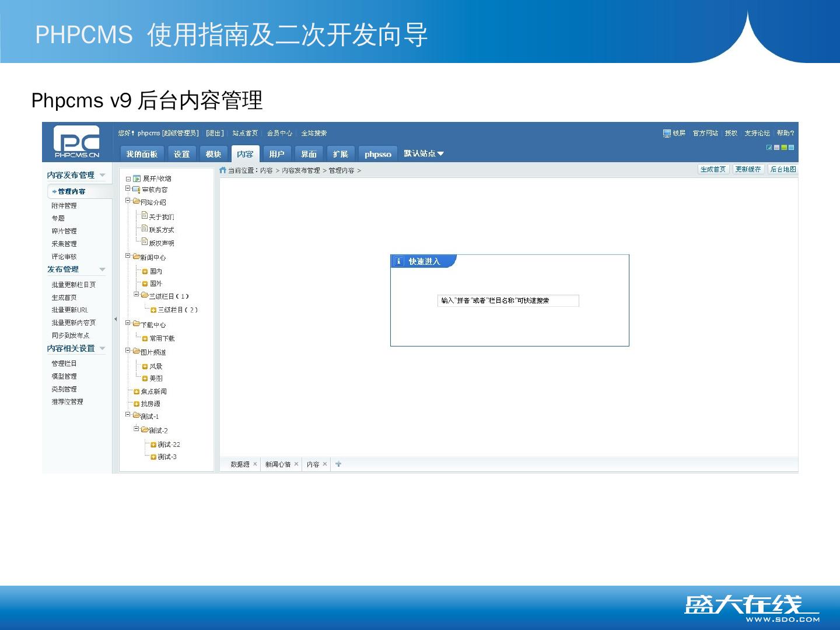Collapse the 网站介绍 tree node
840x630 pixels.
click(128, 201)
